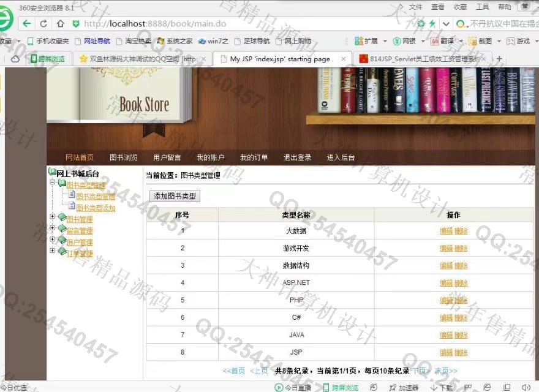Collapse the 图书类型管理 tree node
The image size is (539, 392).
[x=52, y=183]
